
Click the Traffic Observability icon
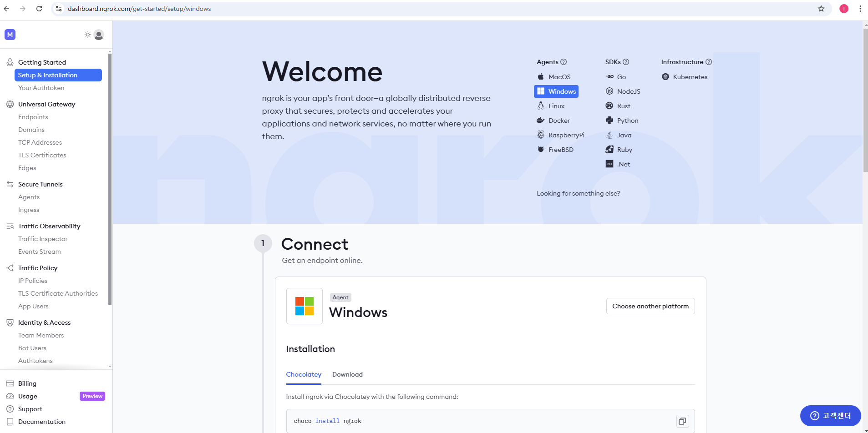[10, 226]
